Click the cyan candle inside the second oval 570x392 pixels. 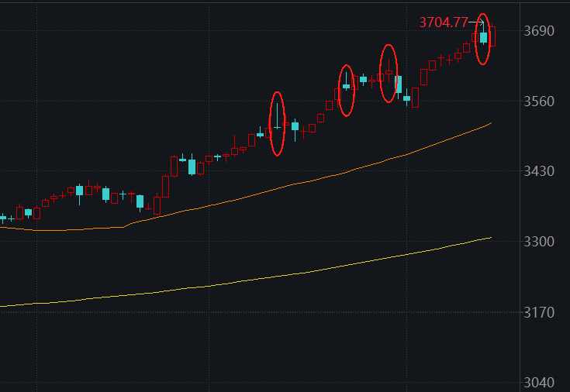pos(346,86)
